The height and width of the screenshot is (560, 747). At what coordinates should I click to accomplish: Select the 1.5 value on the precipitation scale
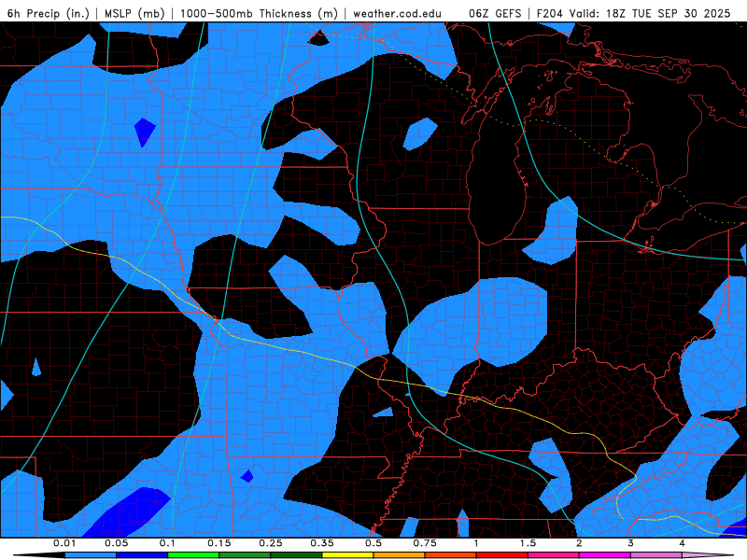(x=528, y=543)
